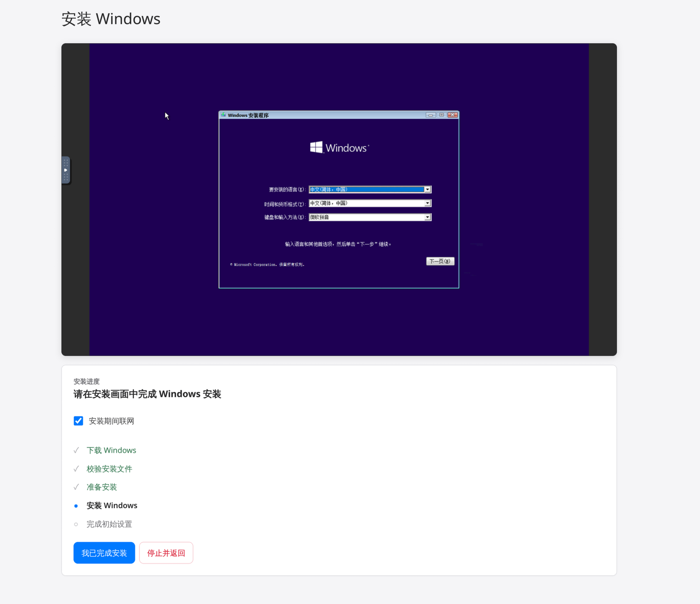Click the 我已完成安装 button
Image resolution: width=700 pixels, height=604 pixels.
(104, 553)
